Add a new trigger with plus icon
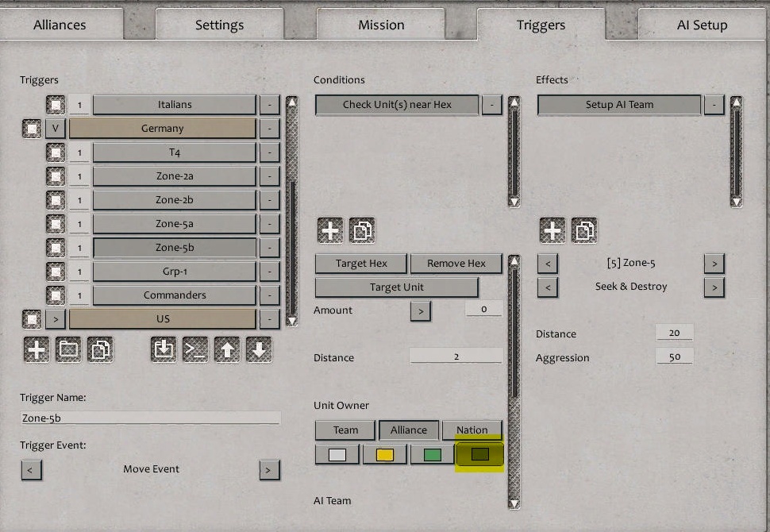770x532 pixels. pyautogui.click(x=37, y=349)
